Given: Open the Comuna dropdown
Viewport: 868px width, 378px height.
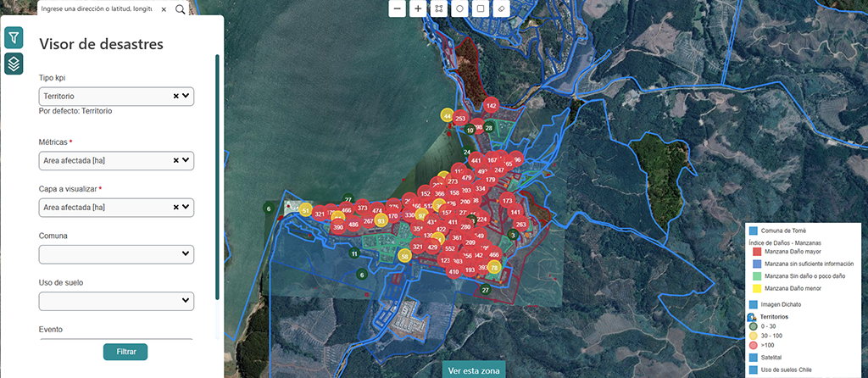Looking at the screenshot, I should tap(117, 254).
